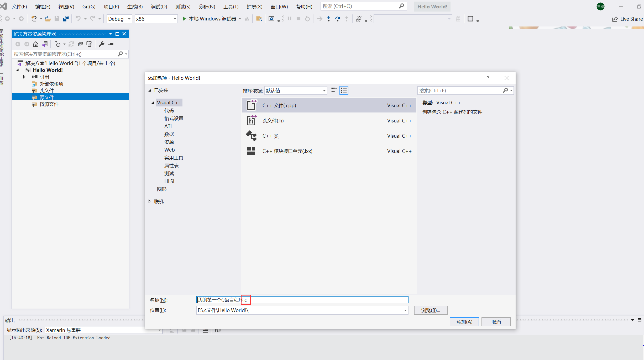The height and width of the screenshot is (360, 644).
Task: Open the Debug (调试) menu
Action: pos(159,7)
